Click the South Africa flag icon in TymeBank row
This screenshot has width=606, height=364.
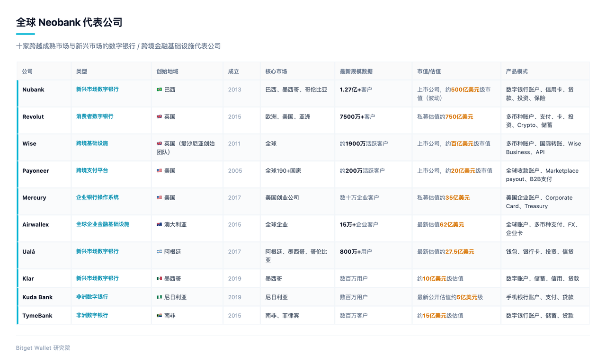point(159,316)
